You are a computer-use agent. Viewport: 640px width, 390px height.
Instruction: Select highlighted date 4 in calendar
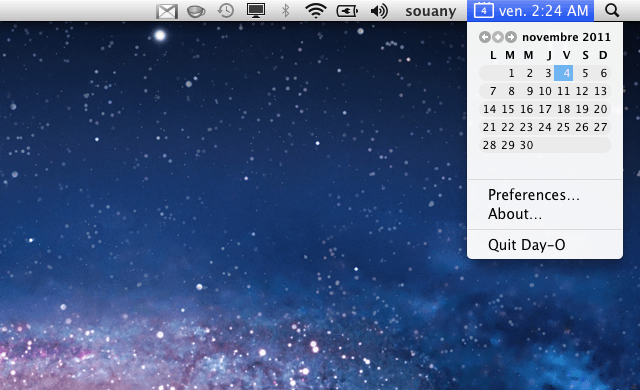[564, 73]
